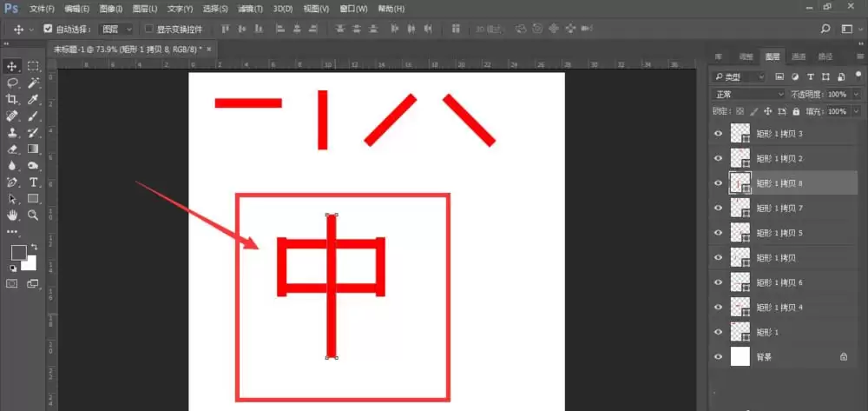This screenshot has width=868, height=411.
Task: Select the Hand tool
Action: point(11,215)
